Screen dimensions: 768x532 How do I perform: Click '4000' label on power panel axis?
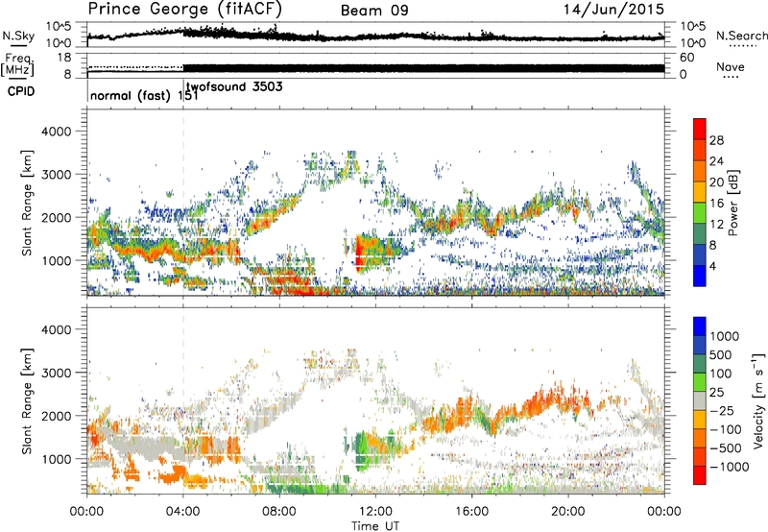point(57,132)
